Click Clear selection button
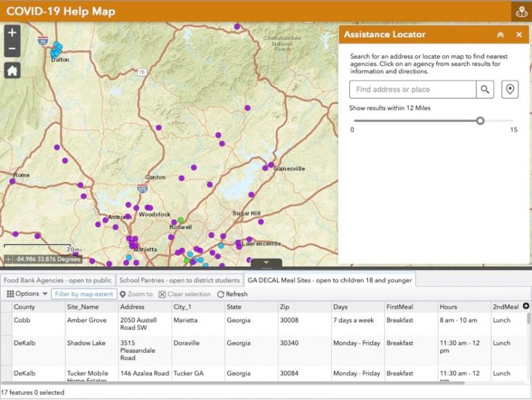Image resolution: width=532 pixels, height=400 pixels. 185,294
